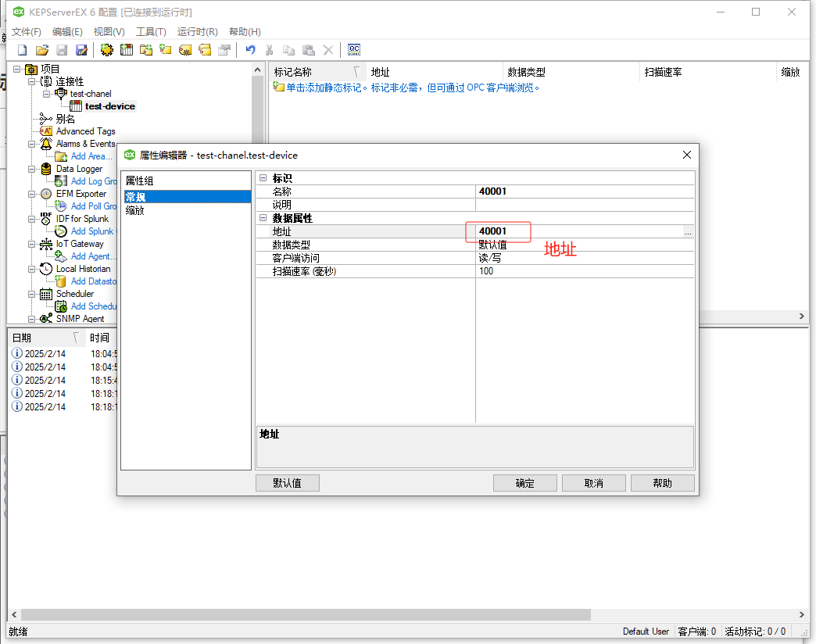Collapse the IDF for Splunk node
Screen dimensions: 816x644
click(32, 219)
